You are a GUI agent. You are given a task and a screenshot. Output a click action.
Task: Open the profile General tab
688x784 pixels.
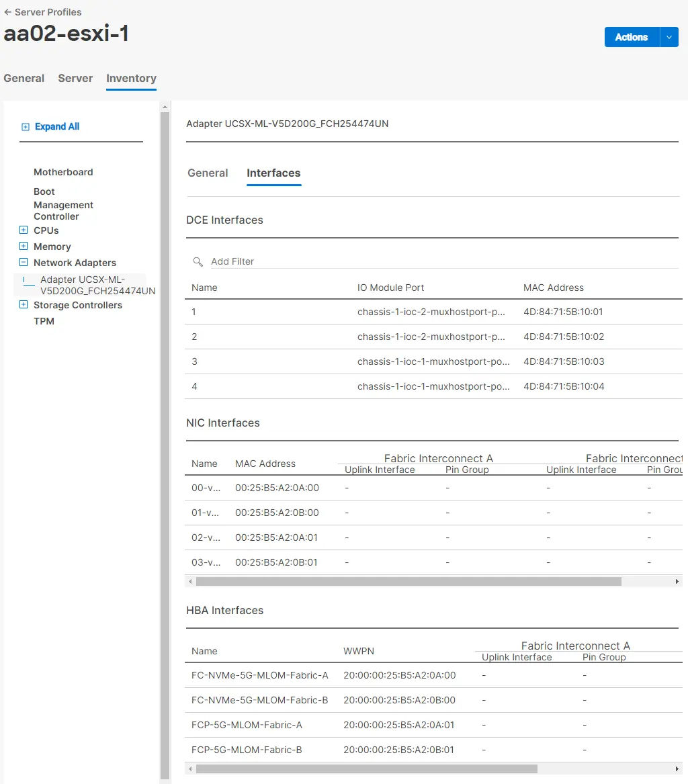point(24,79)
